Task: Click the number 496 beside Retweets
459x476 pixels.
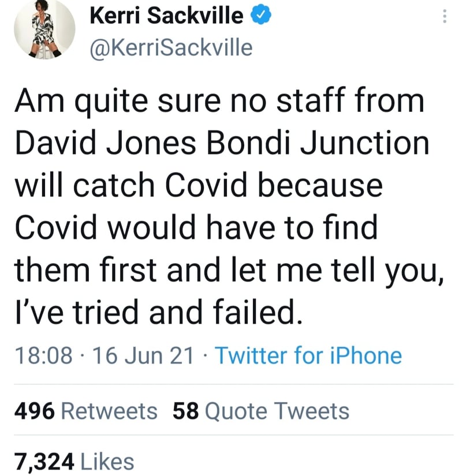Action: 34,411
